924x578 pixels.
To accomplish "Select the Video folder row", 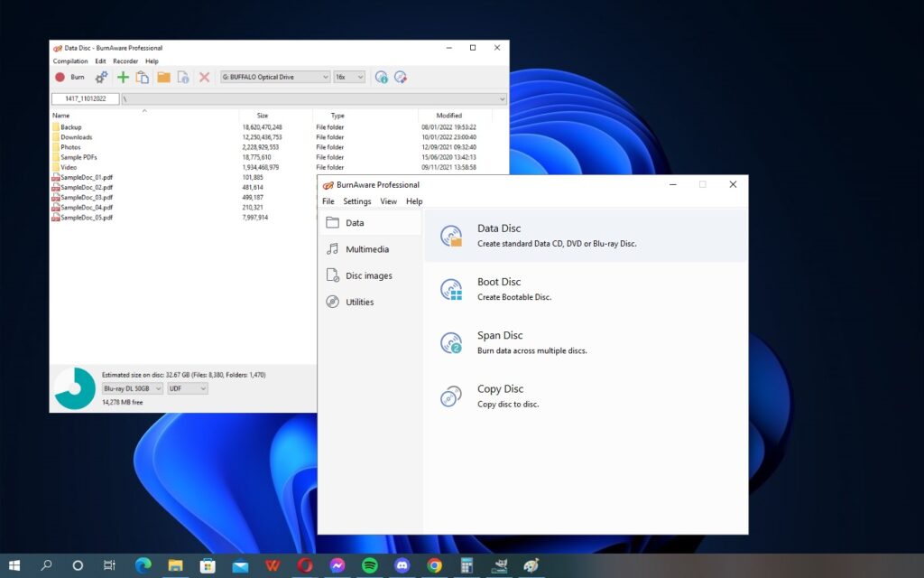I will [271, 167].
